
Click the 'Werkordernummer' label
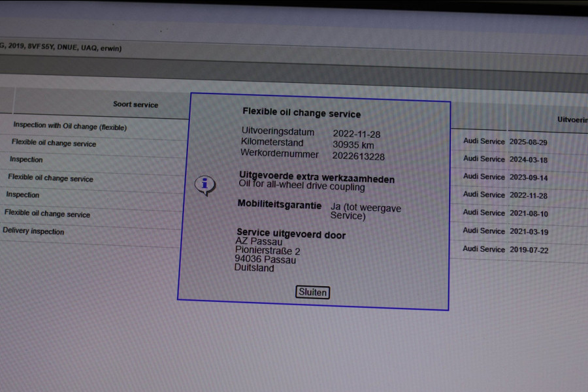tap(280, 153)
